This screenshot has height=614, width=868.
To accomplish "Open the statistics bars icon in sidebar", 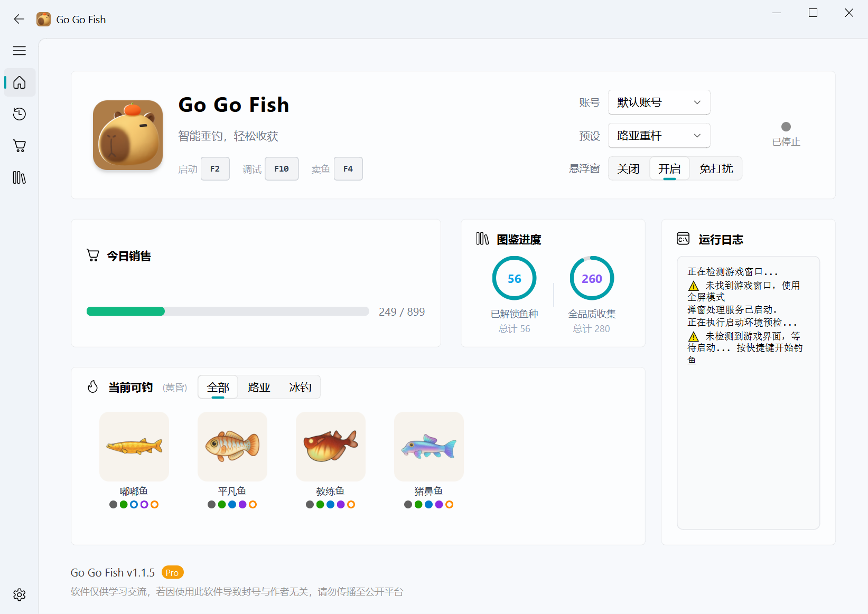I will click(x=19, y=177).
